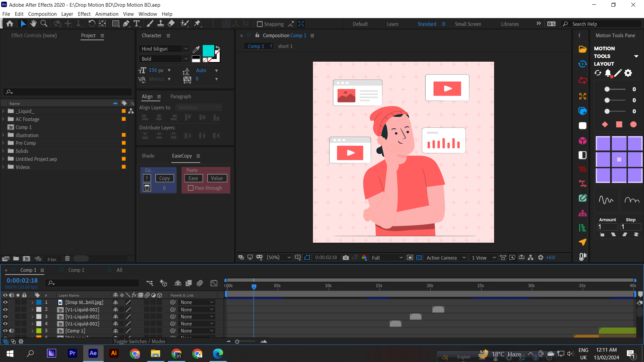The image size is (644, 362).
Task: Open the Graph Editor icon
Action: point(214,283)
